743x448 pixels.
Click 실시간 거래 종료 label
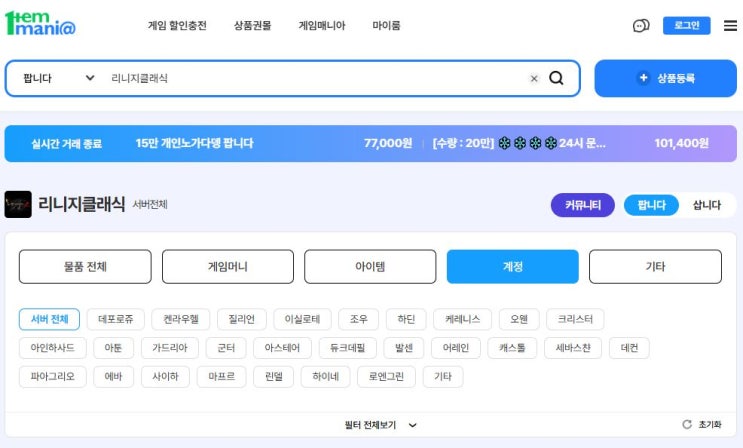point(66,144)
